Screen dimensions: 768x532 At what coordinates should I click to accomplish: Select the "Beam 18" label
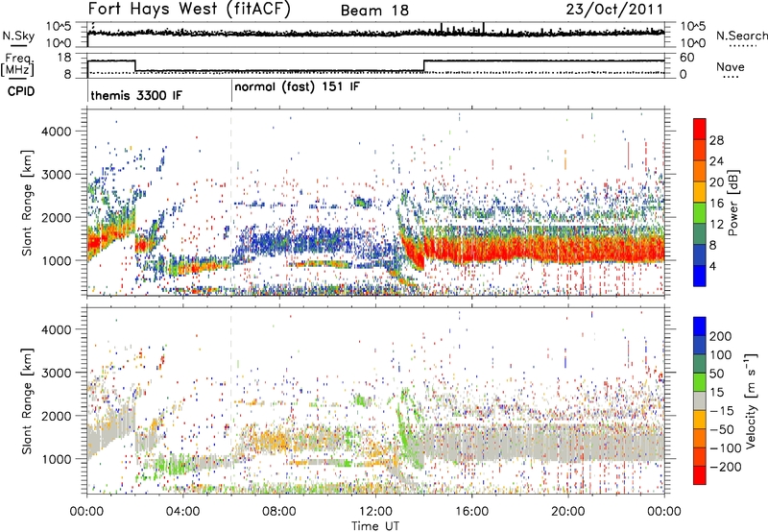374,11
